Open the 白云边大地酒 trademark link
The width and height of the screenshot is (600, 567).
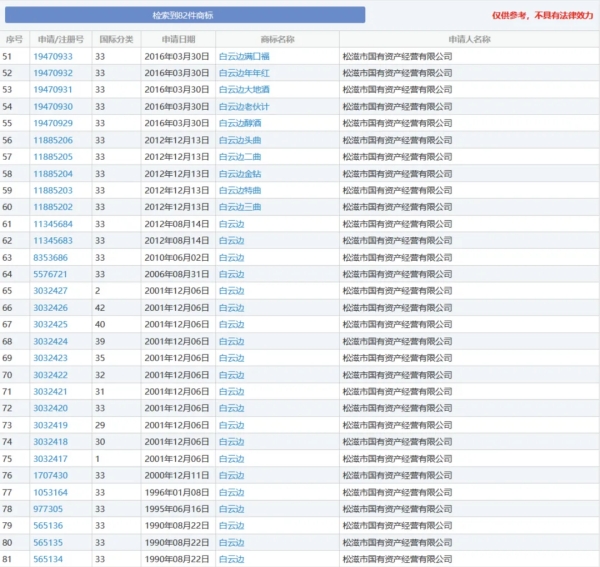(245, 89)
